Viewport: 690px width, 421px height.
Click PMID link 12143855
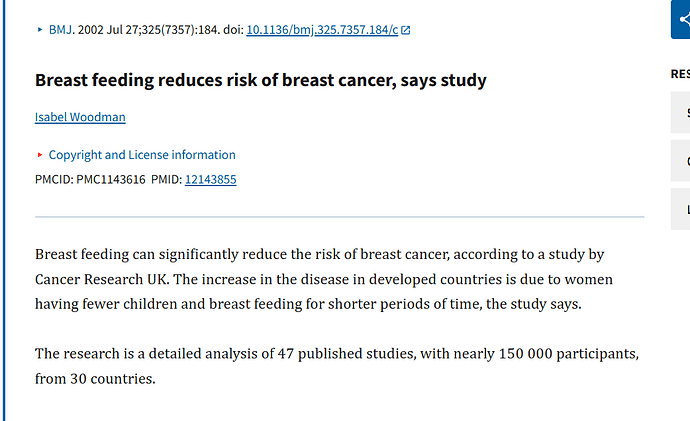tap(210, 180)
